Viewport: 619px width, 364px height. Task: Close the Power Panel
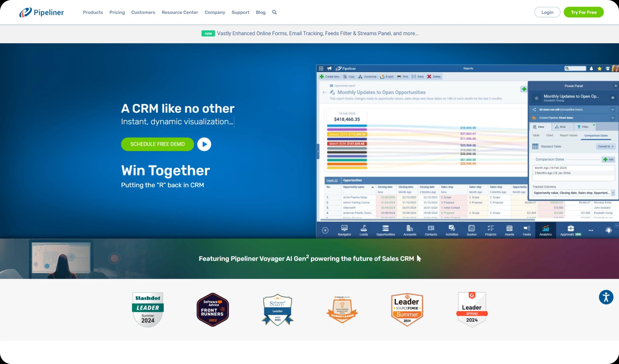pos(616,86)
